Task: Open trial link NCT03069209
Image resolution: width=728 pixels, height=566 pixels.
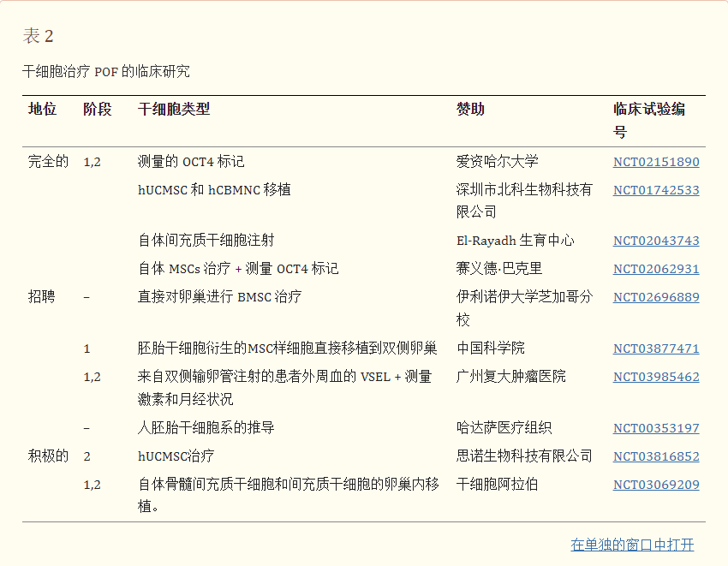Action: pos(656,485)
